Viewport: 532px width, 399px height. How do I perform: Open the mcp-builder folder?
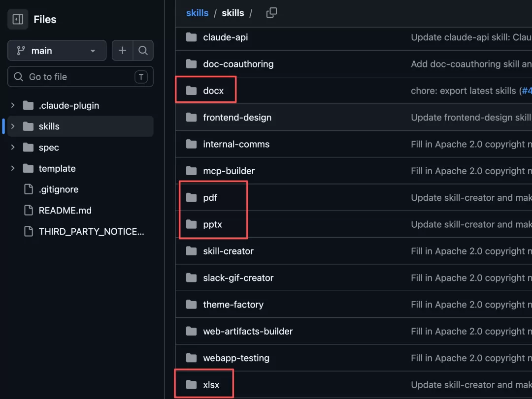pos(229,171)
